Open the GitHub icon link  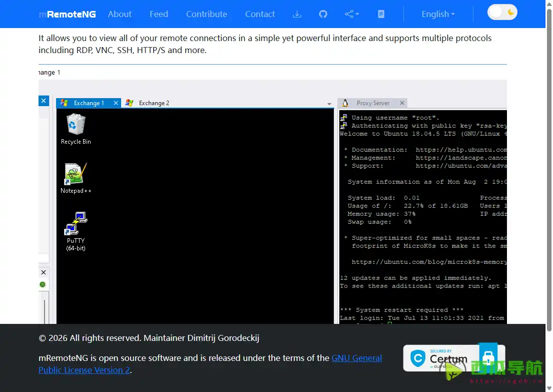pyautogui.click(x=323, y=14)
